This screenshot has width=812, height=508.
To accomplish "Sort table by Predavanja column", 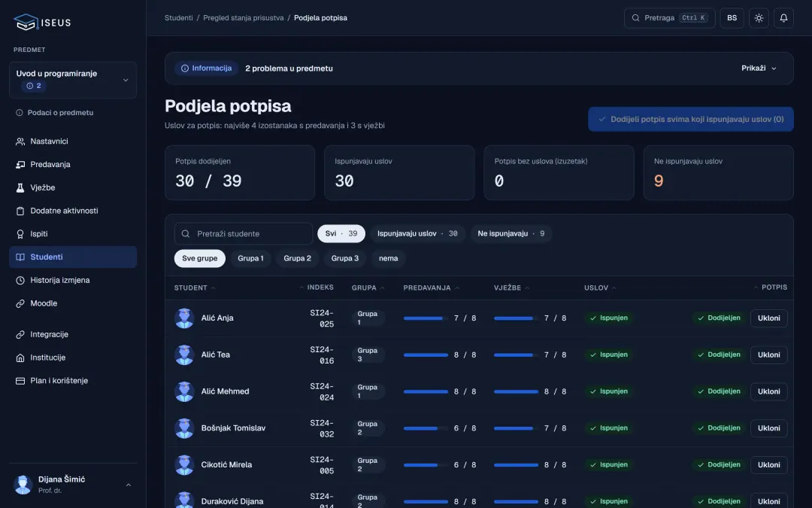I will [432, 287].
